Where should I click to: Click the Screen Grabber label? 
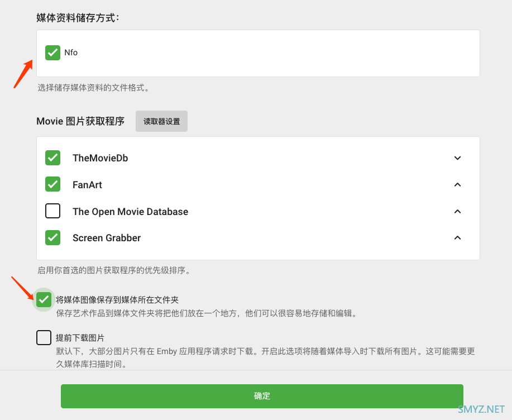pyautogui.click(x=106, y=238)
